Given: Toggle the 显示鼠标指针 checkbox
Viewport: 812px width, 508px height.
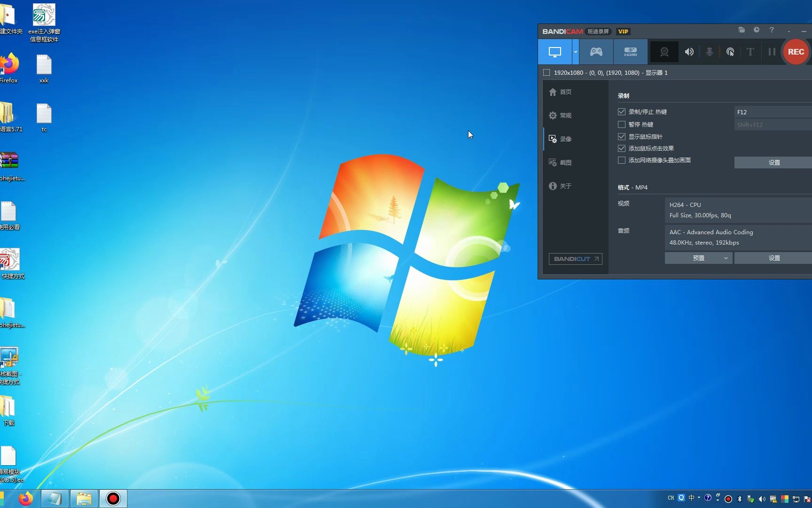Looking at the screenshot, I should pos(622,137).
